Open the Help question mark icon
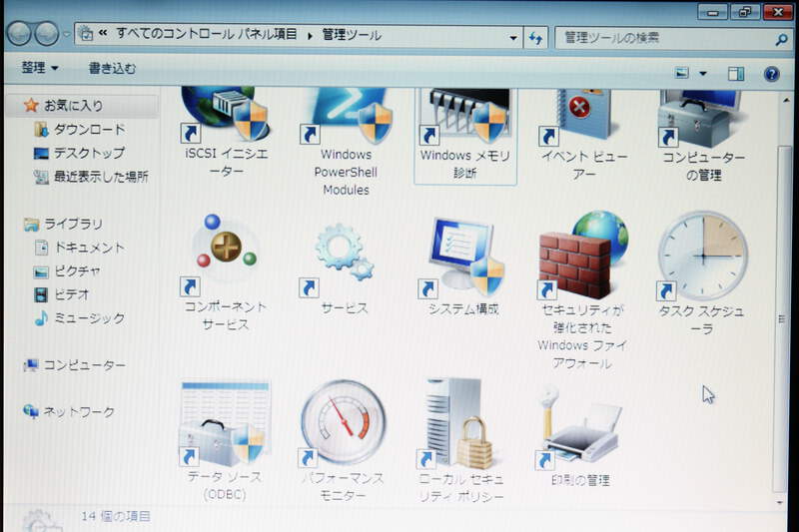 click(x=771, y=74)
